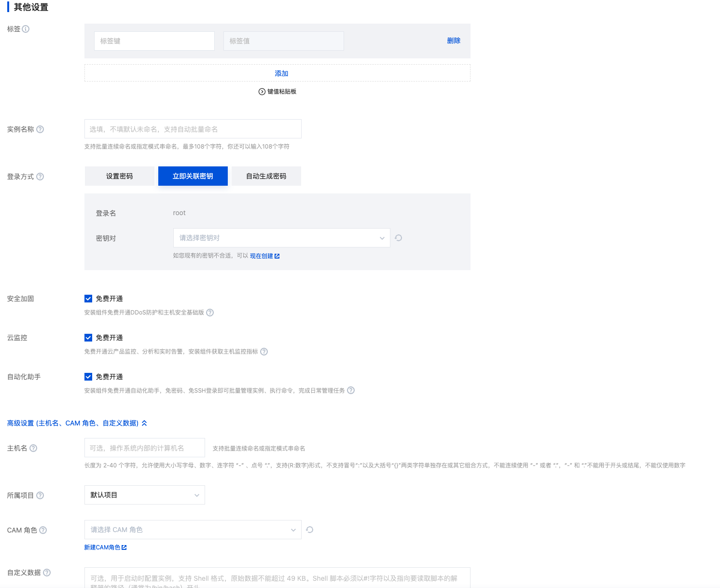Open the 现在创建 key pair link
Screen dimensions: 720x588
point(264,256)
